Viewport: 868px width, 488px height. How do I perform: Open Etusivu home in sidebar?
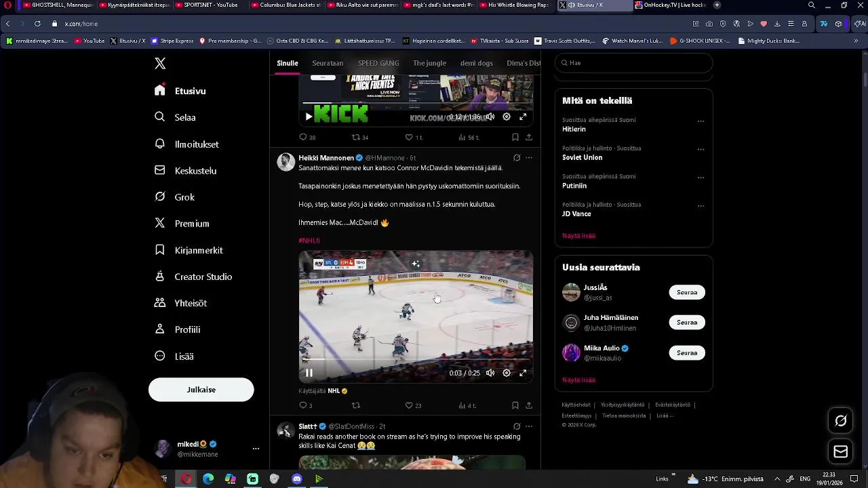[180, 91]
